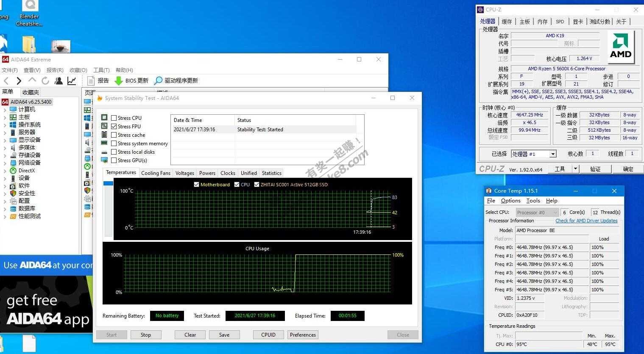This screenshot has height=354, width=644.
Task: Open the 内存 tab in CPU-Z
Action: click(542, 22)
